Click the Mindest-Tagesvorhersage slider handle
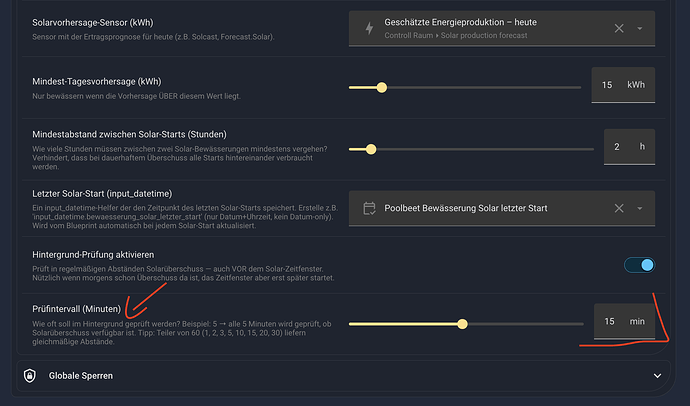Image resolution: width=690 pixels, height=406 pixels. [x=382, y=88]
